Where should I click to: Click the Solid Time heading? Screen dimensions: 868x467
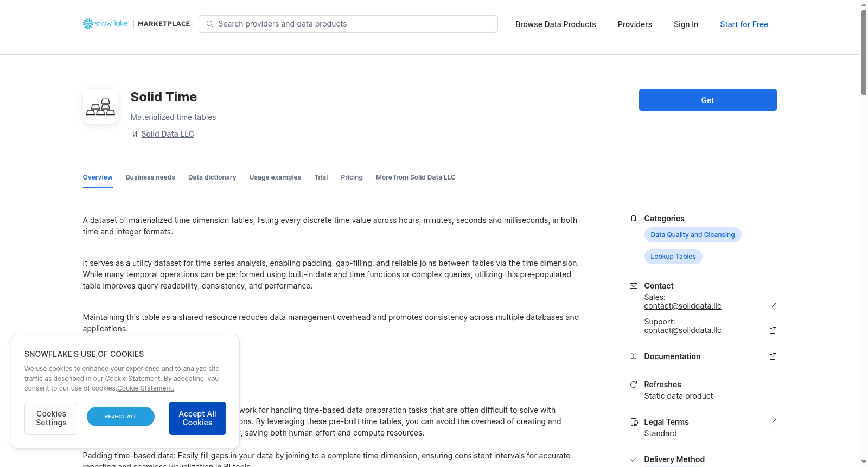[x=164, y=97]
